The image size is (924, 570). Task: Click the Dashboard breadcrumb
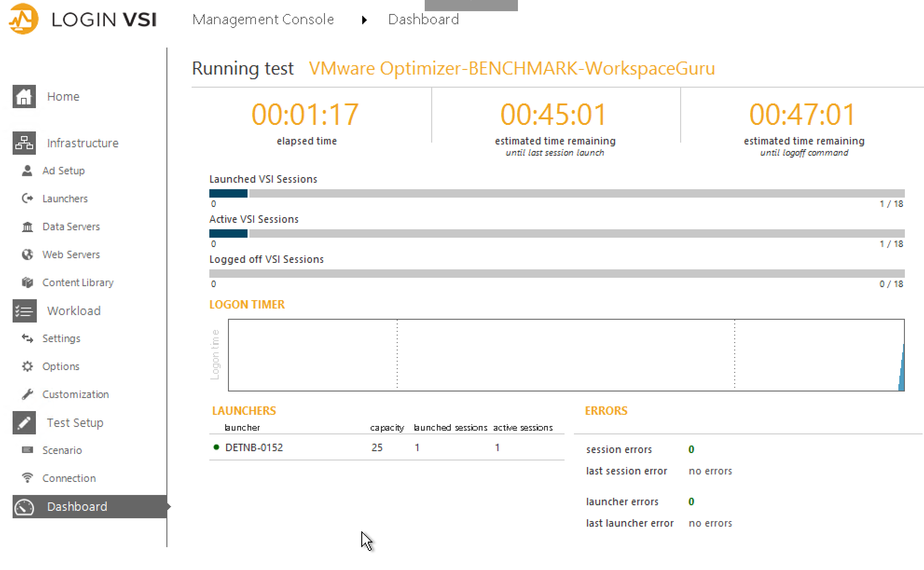(423, 20)
